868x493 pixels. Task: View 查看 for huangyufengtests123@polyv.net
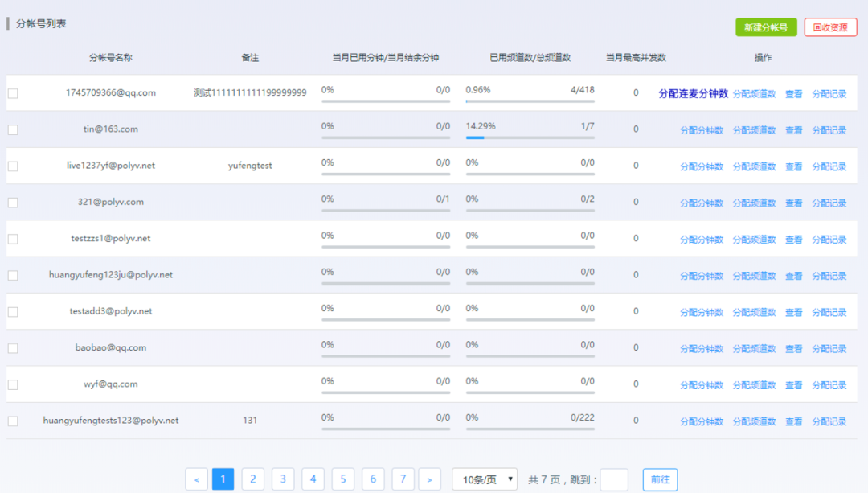pyautogui.click(x=793, y=421)
